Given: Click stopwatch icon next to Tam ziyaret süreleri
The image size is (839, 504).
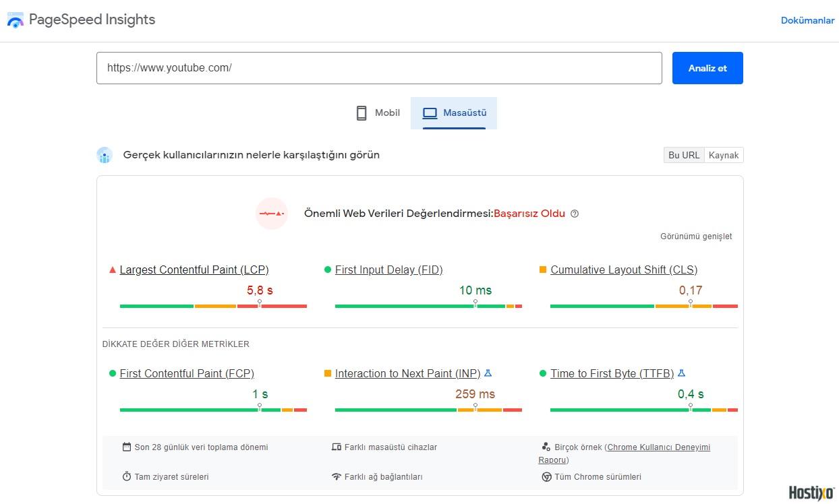Looking at the screenshot, I should click(127, 476).
